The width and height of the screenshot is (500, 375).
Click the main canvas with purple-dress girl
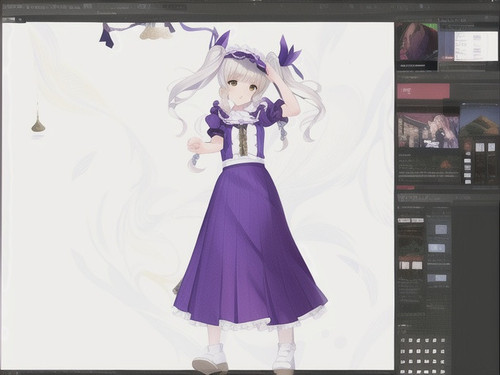(198, 196)
